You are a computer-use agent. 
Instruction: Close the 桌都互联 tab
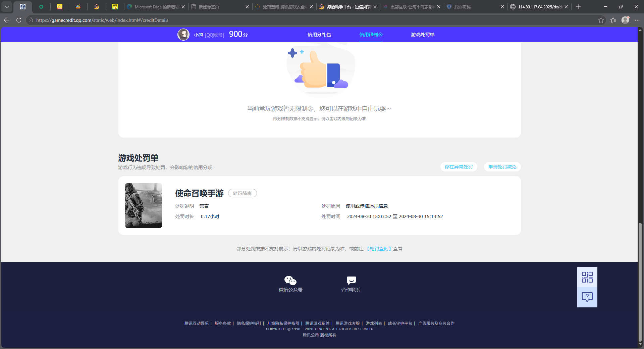pyautogui.click(x=439, y=7)
